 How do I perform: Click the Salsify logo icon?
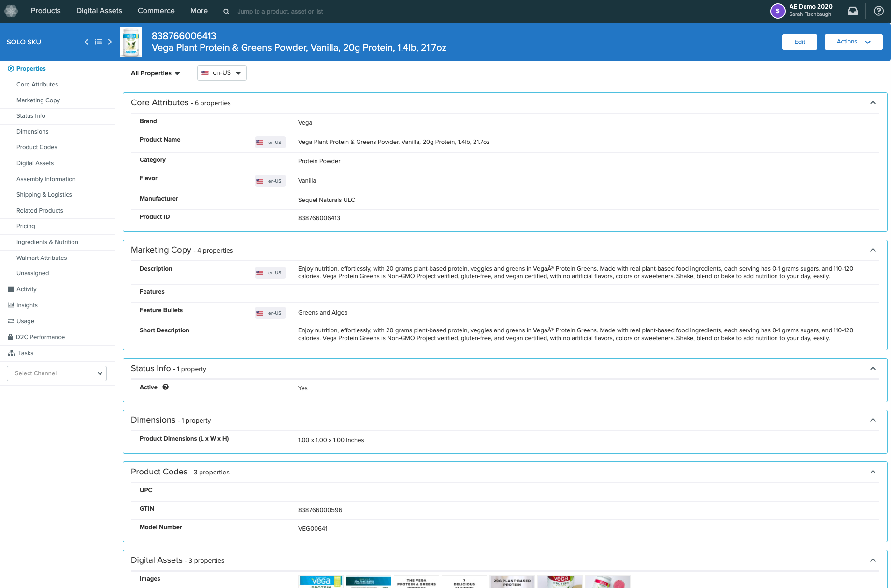tap(11, 11)
